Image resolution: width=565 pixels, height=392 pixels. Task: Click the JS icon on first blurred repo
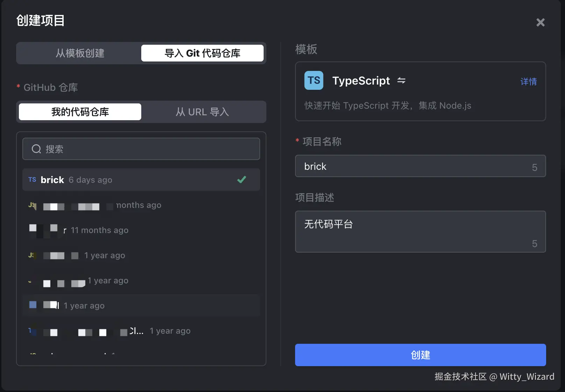tap(32, 205)
